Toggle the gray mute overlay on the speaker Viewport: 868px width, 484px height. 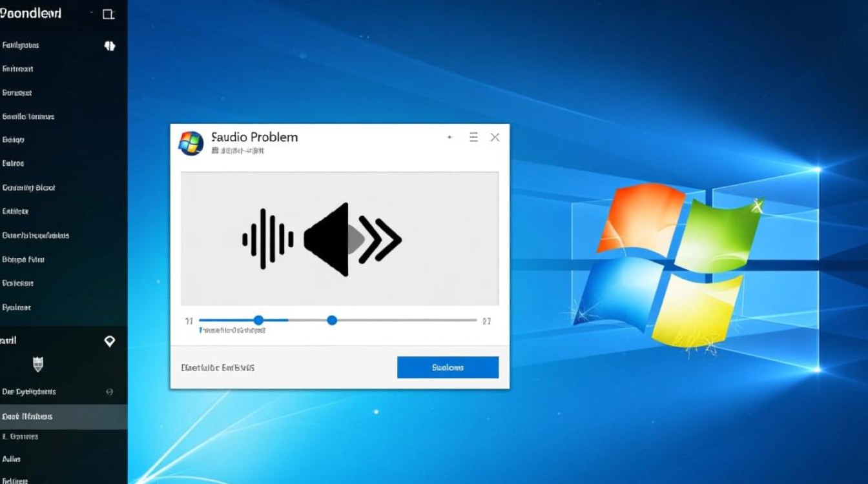coord(354,240)
